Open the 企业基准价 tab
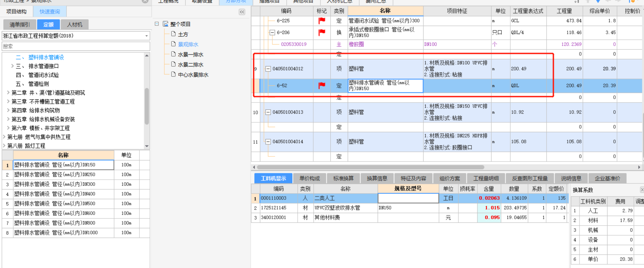This screenshot has height=268, width=644. click(x=607, y=178)
